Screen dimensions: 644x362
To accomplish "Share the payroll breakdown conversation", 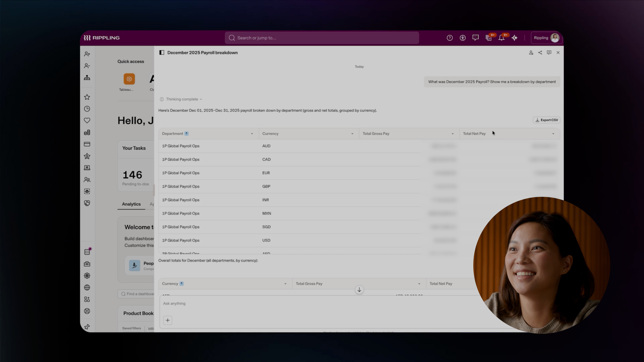I will pyautogui.click(x=540, y=52).
